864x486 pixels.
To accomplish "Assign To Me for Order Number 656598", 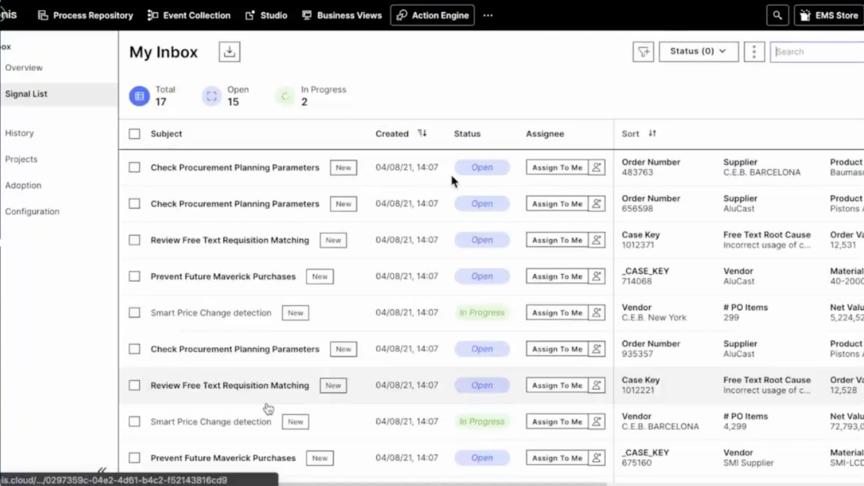I will click(557, 204).
